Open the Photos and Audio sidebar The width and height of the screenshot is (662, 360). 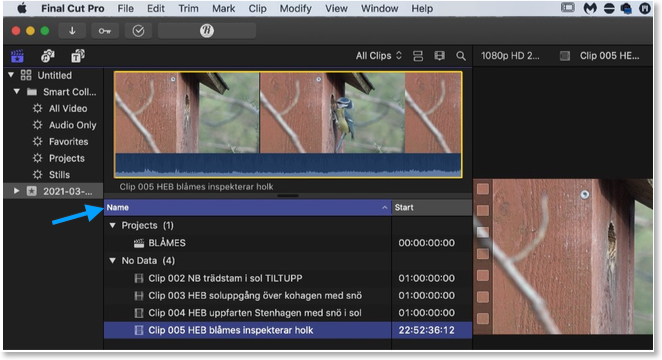coord(47,56)
